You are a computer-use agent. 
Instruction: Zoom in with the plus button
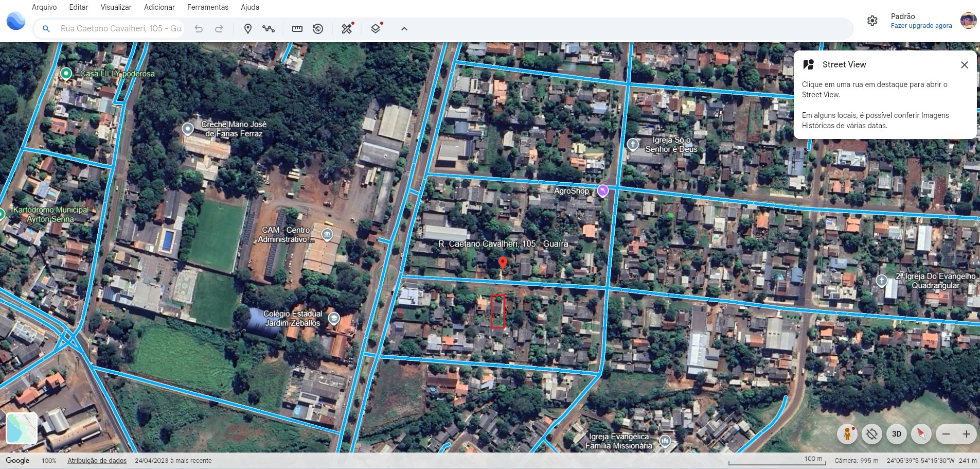point(967,434)
